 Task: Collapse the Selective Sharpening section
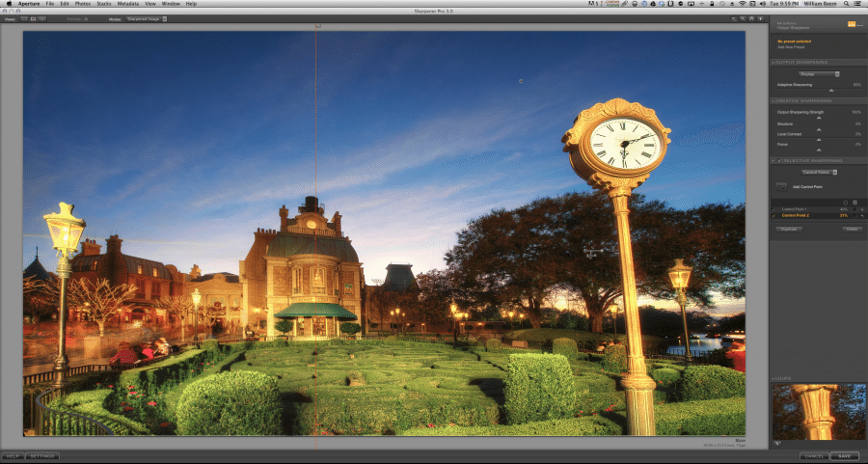click(773, 161)
